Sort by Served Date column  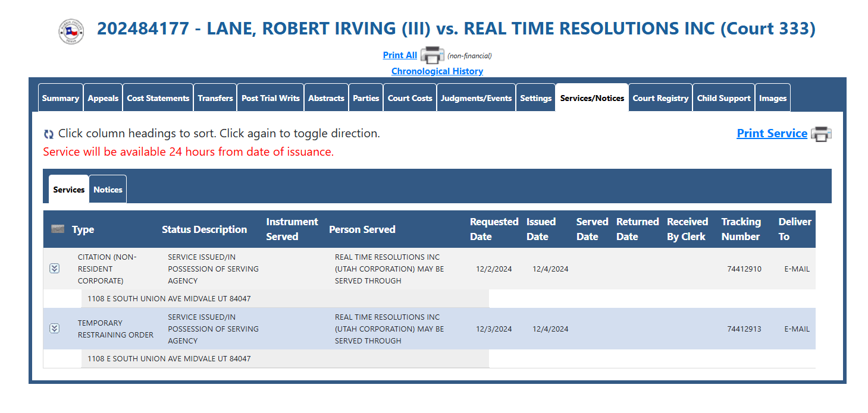click(593, 229)
